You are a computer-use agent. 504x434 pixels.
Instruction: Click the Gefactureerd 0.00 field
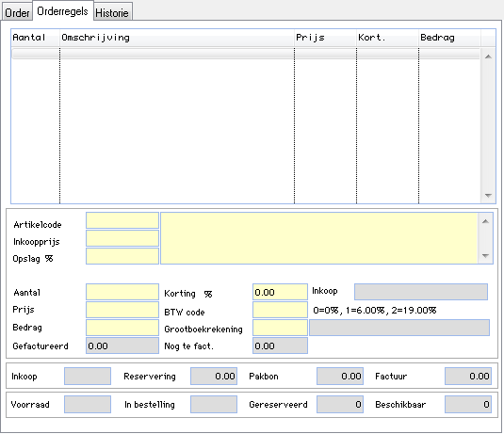pos(122,346)
